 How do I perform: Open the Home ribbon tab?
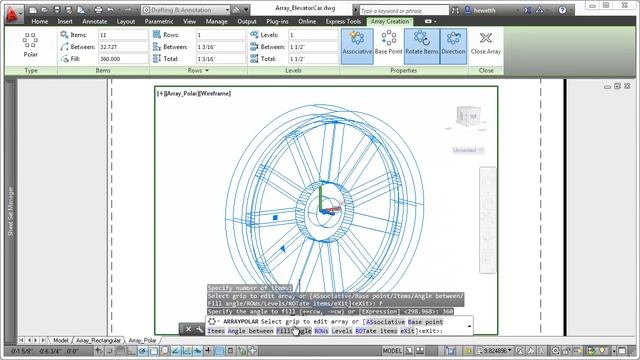tap(40, 21)
